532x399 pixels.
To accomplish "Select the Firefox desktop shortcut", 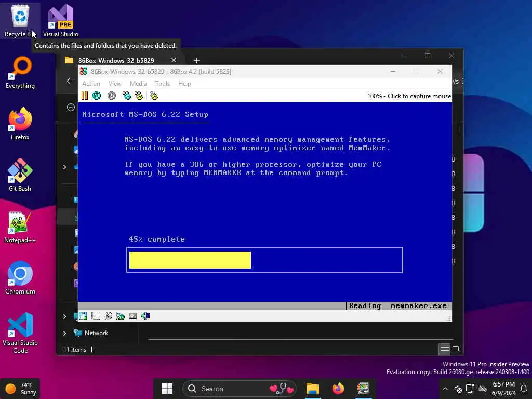I will pyautogui.click(x=20, y=124).
